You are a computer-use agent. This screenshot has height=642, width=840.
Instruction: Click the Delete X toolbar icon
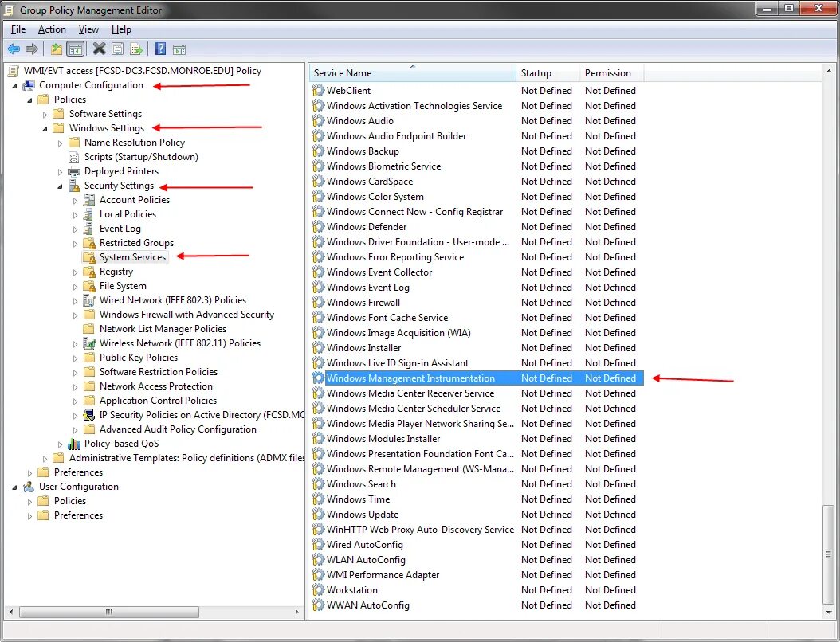[99, 49]
